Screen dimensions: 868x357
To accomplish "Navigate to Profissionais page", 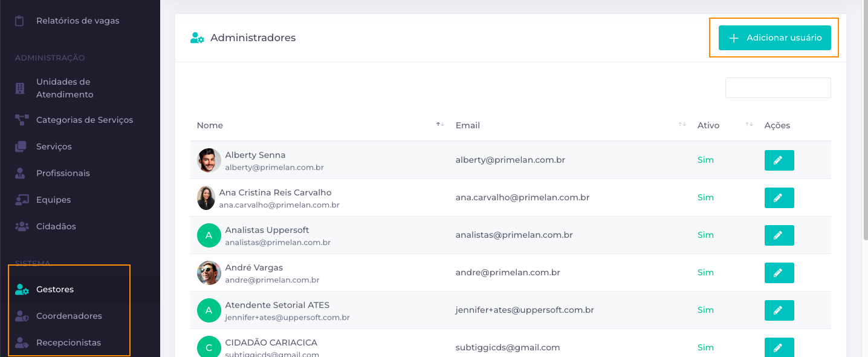I will pyautogui.click(x=80, y=173).
